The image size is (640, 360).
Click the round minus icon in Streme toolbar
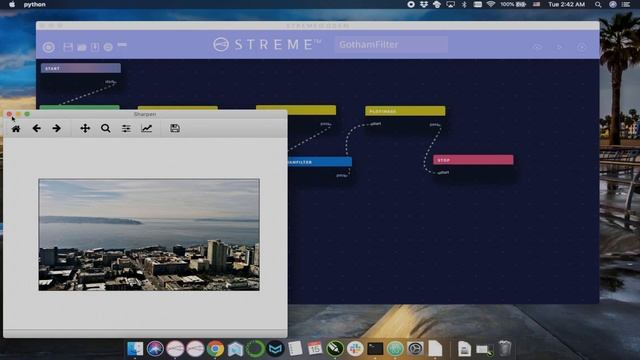coord(108,47)
